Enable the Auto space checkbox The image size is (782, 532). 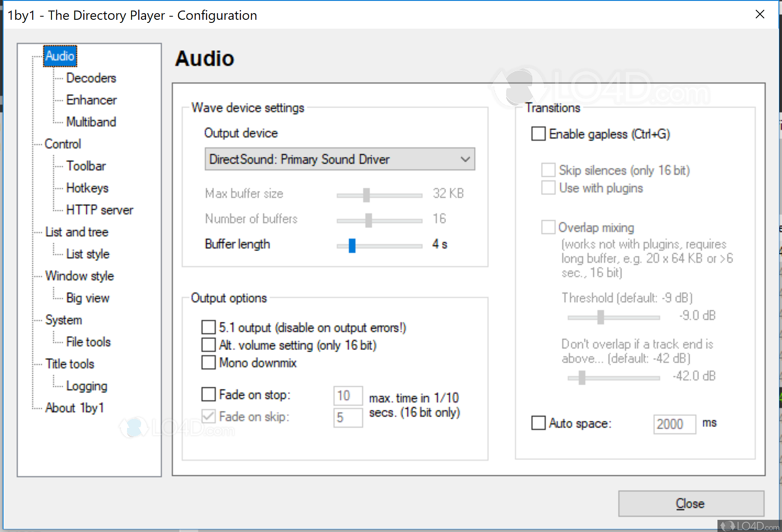(x=538, y=423)
